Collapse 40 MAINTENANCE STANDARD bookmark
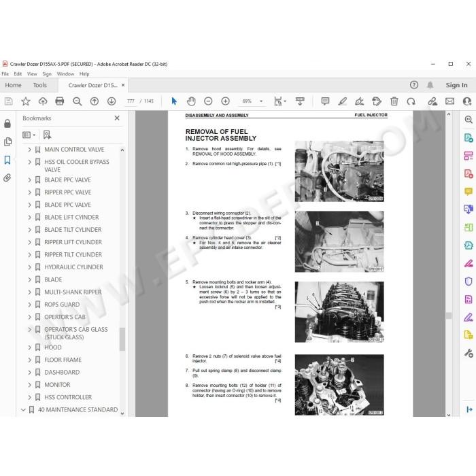Viewport: 476px width, 476px height. pos(23,410)
